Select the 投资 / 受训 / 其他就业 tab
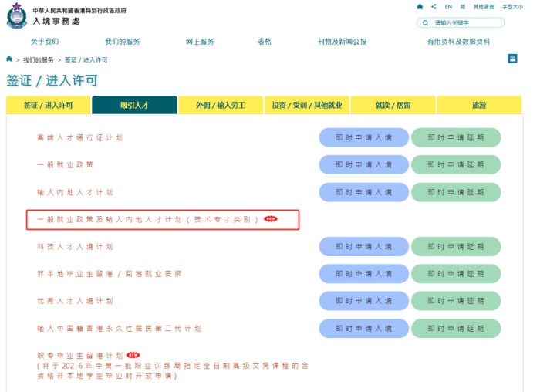Viewport: 540px width, 392px height. point(307,105)
